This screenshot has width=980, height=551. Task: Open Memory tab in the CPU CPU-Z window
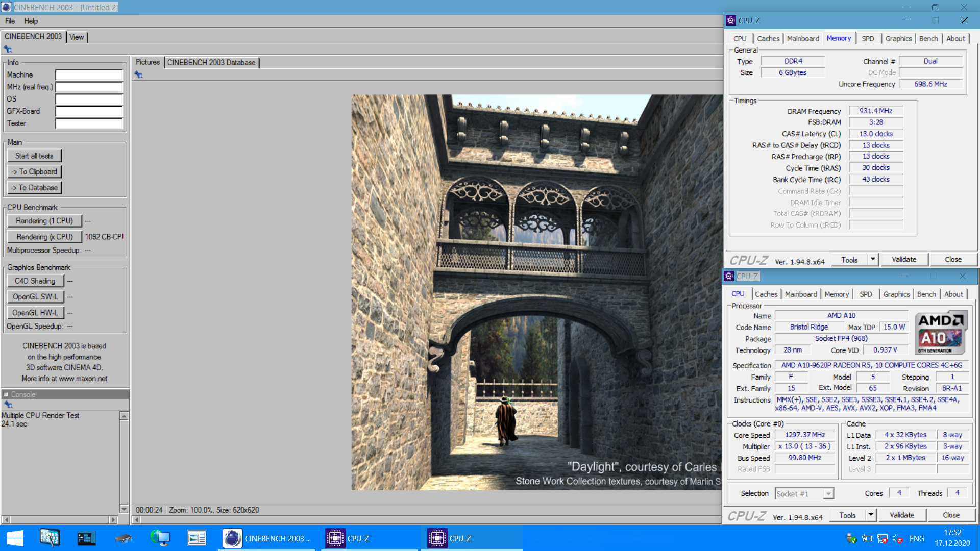click(837, 294)
